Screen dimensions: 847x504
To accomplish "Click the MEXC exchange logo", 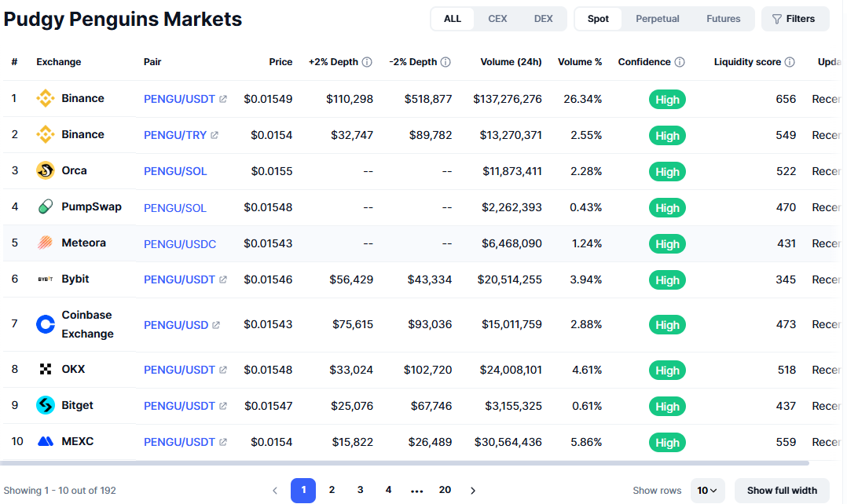I will point(46,441).
